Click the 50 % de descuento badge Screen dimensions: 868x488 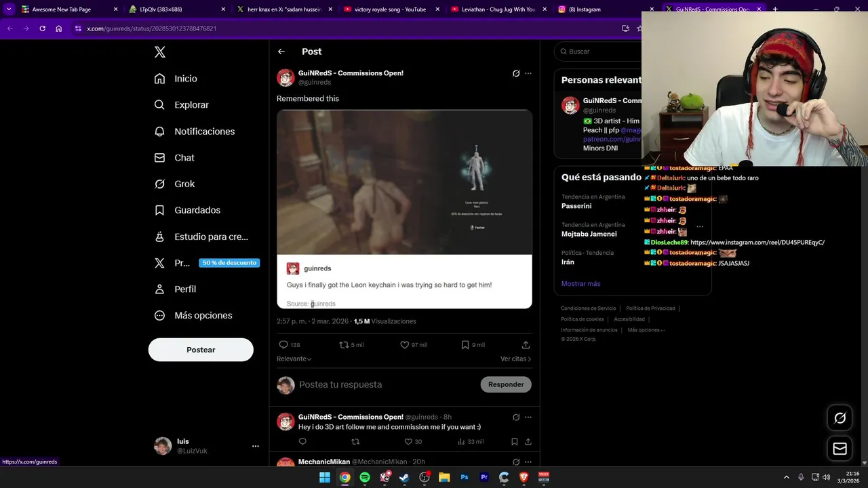(x=229, y=263)
